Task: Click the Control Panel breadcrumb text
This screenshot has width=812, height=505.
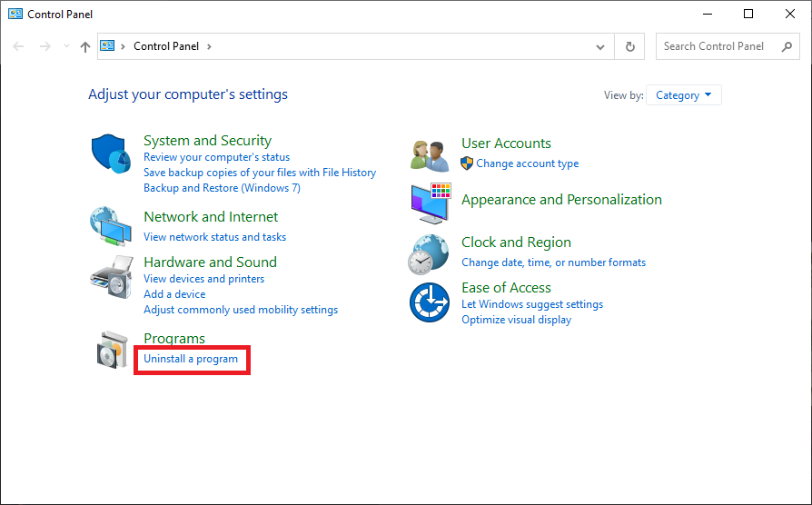Action: [166, 46]
